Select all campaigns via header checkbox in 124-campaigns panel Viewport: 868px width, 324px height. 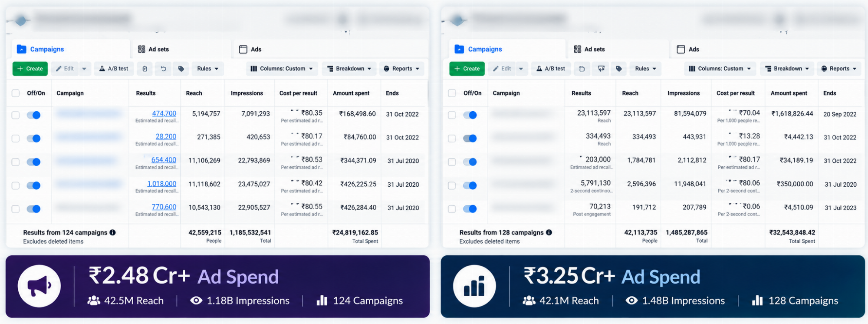click(16, 93)
